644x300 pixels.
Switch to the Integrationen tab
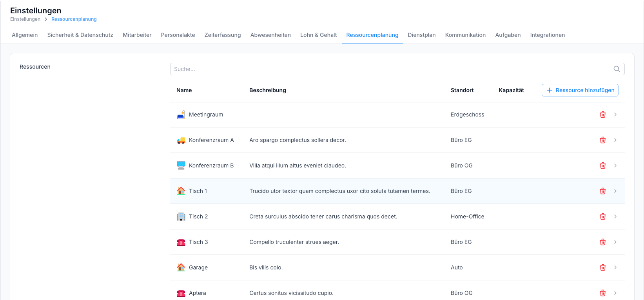point(548,35)
